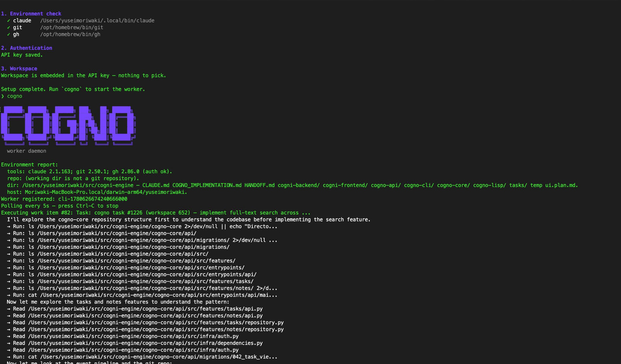Click the Read line 'features/tasks/api.py'
The width and height of the screenshot is (621, 364).
pyautogui.click(x=135, y=309)
